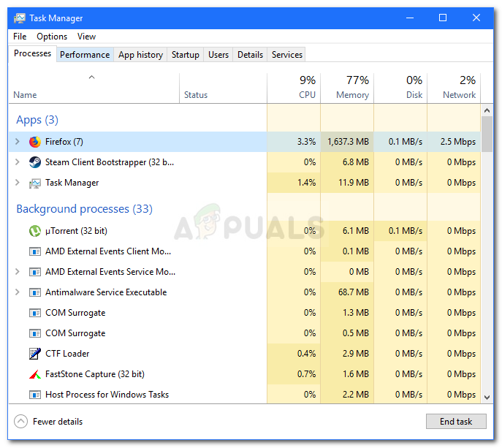
Task: Click the End task button
Action: (x=456, y=422)
